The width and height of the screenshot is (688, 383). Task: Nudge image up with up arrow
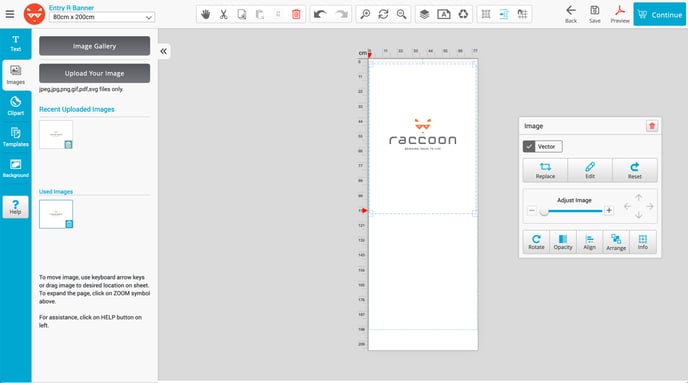638,197
